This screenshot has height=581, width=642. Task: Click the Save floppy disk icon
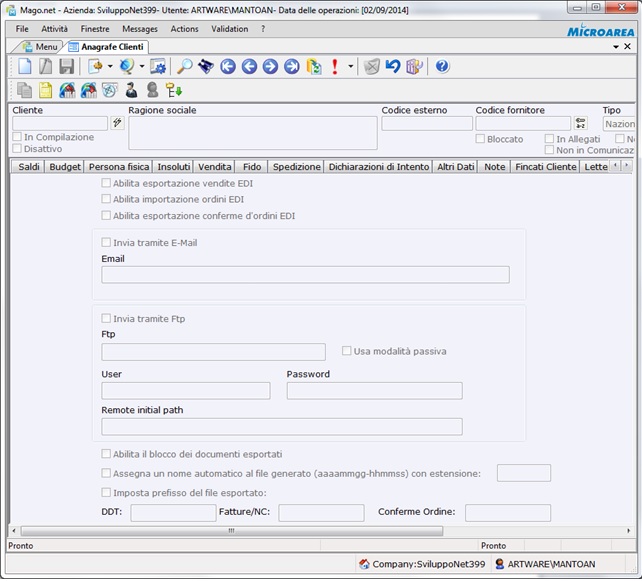66,67
